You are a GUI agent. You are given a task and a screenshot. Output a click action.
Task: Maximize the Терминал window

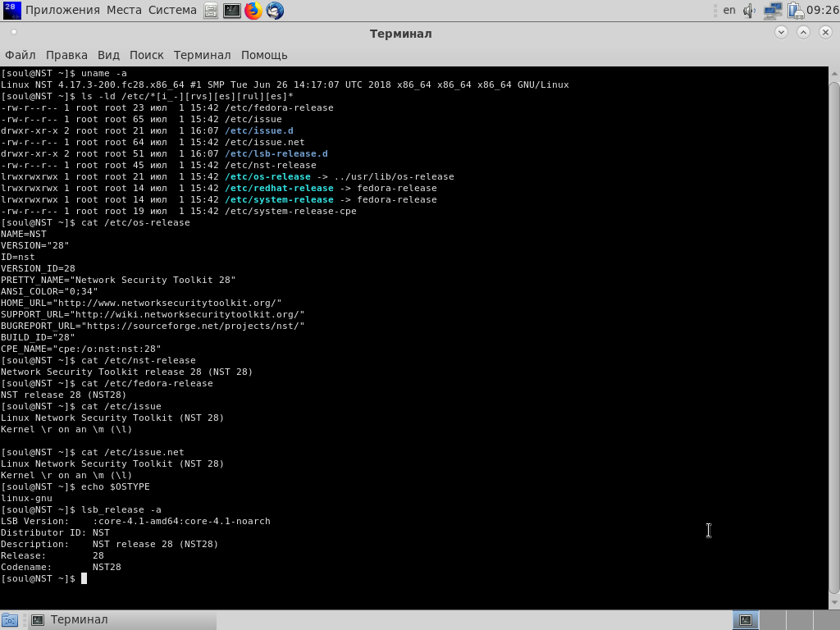pos(803,33)
